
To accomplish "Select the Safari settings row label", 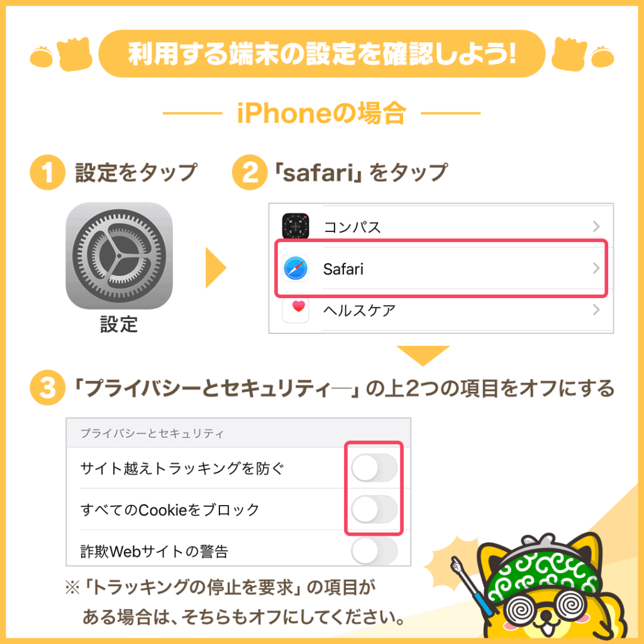I will (x=343, y=269).
